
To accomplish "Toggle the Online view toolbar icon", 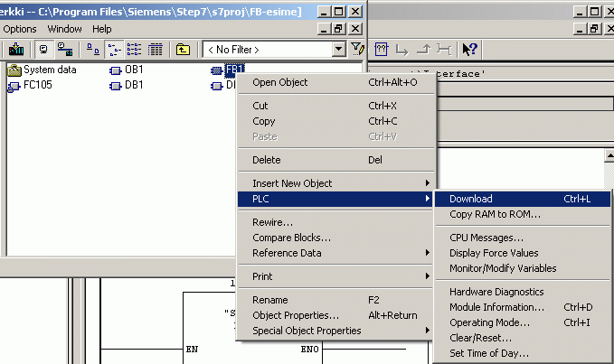I will pos(43,50).
